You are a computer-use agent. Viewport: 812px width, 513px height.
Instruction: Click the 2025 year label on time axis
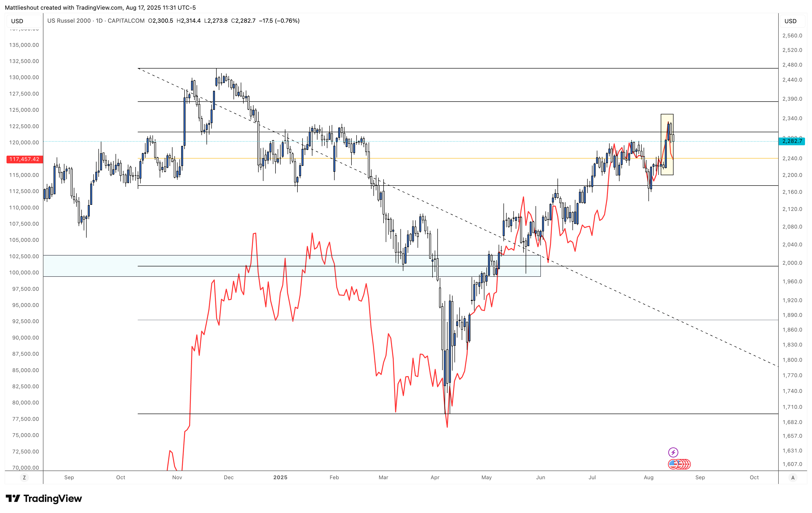(280, 477)
